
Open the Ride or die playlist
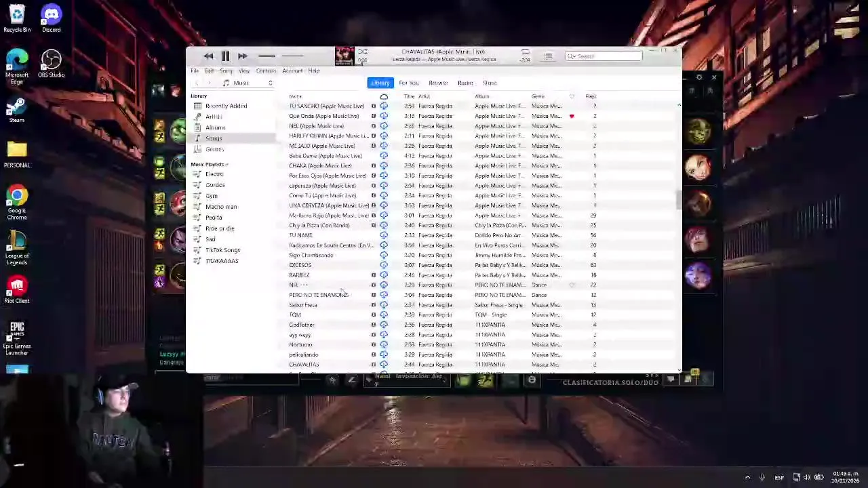220,228
